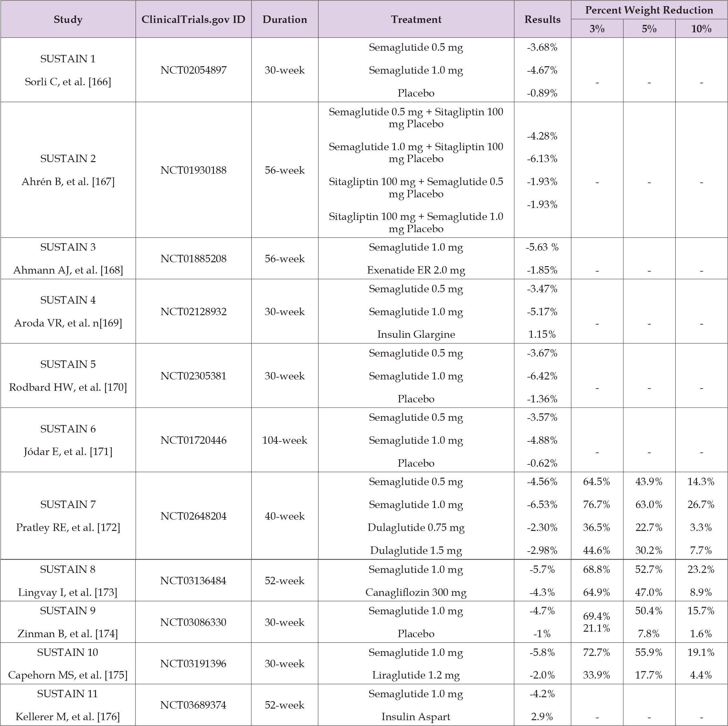Click the Treatment column header

point(416,20)
